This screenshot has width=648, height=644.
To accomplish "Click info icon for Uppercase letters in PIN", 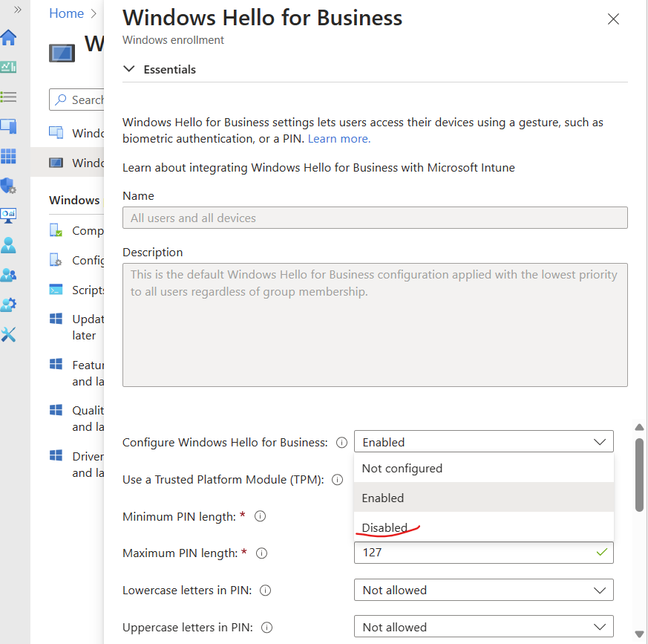I will pyautogui.click(x=267, y=628).
